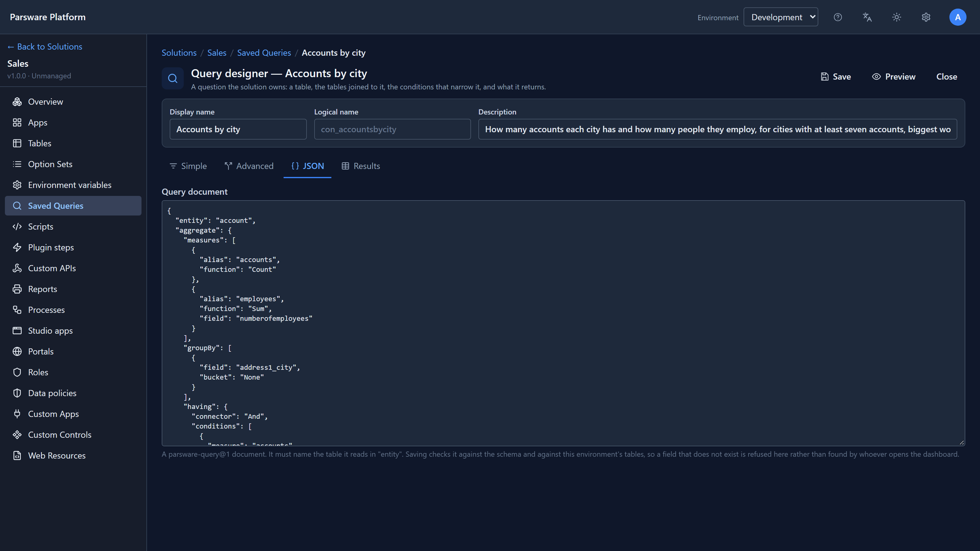This screenshot has height=551, width=980.
Task: Open Custom Controls in sidebar
Action: coord(73,435)
